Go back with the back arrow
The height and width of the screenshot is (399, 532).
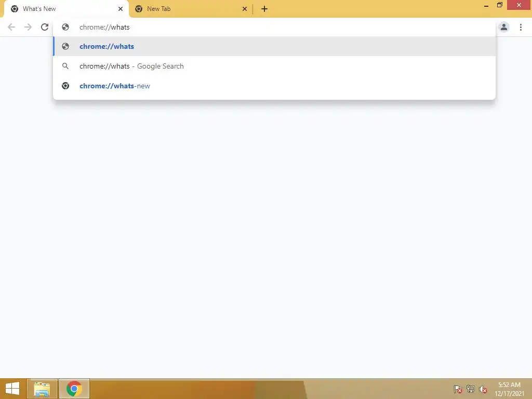point(11,27)
